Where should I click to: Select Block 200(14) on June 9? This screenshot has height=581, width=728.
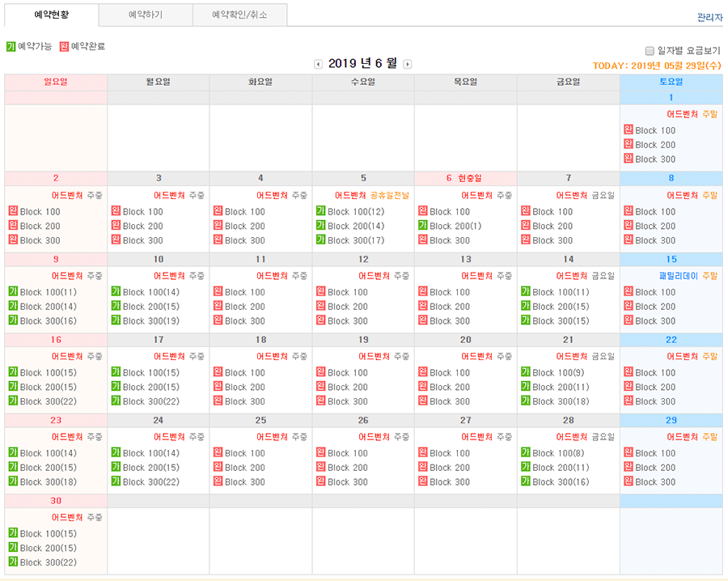coord(49,307)
